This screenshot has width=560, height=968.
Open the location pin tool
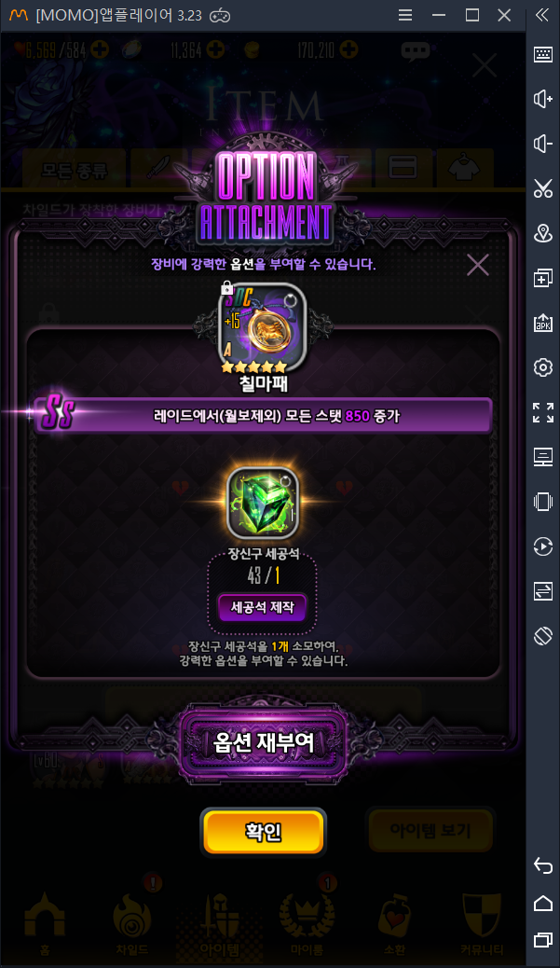(x=542, y=233)
